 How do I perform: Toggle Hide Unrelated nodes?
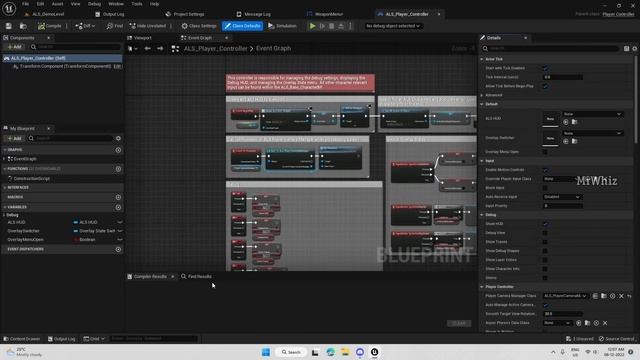point(148,26)
